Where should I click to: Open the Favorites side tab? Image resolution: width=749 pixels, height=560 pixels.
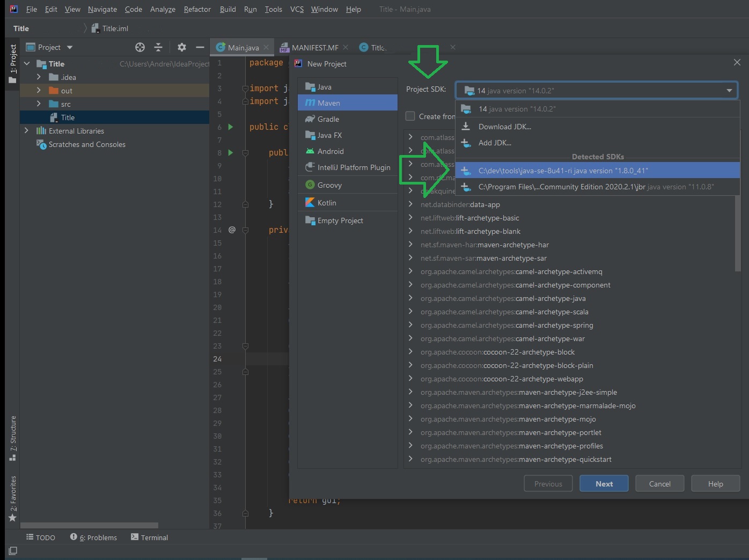[x=13, y=499]
